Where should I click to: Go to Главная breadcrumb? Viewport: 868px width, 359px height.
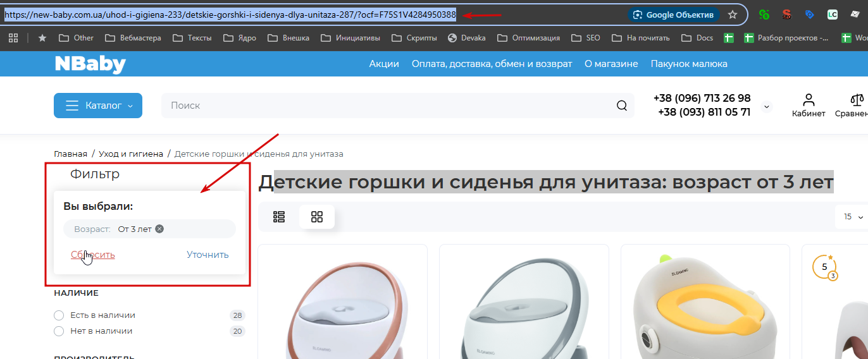[70, 154]
